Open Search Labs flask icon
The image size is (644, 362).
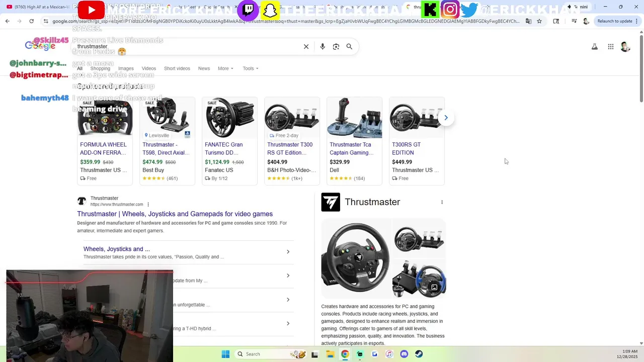coord(594,47)
